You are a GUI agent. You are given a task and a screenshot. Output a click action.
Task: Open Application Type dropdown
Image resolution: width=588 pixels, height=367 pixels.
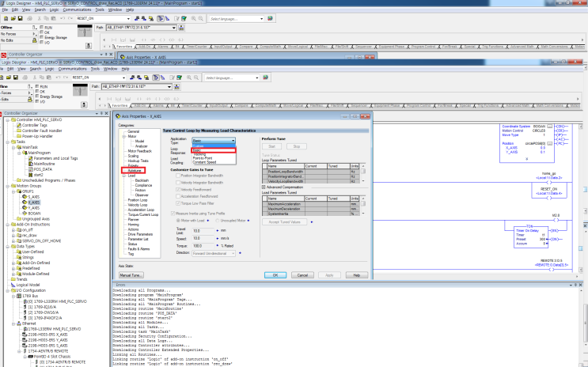click(x=214, y=141)
